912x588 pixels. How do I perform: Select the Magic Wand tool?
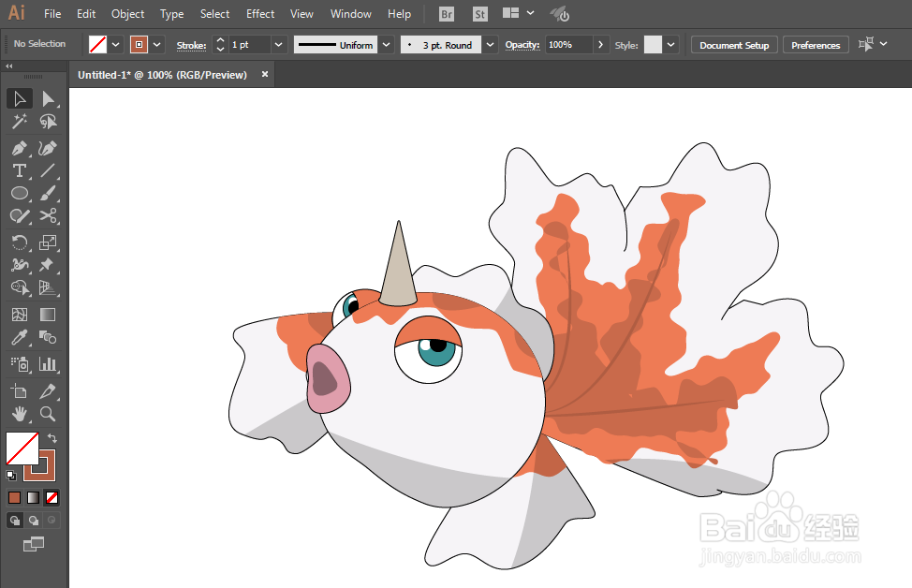pyautogui.click(x=19, y=122)
